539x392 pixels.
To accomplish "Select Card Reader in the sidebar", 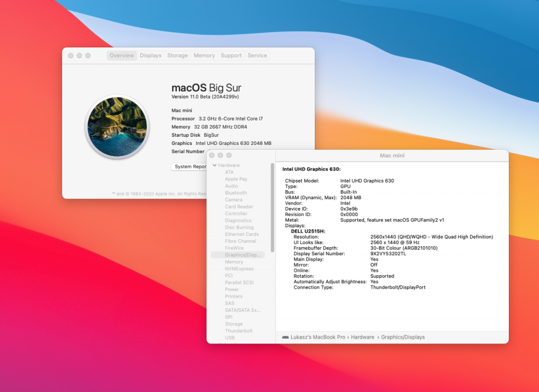I will [x=239, y=206].
